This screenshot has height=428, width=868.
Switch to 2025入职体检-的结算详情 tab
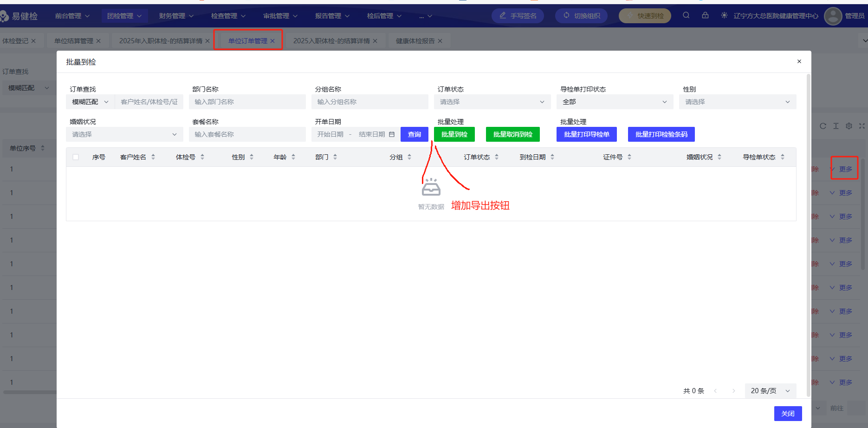point(331,41)
